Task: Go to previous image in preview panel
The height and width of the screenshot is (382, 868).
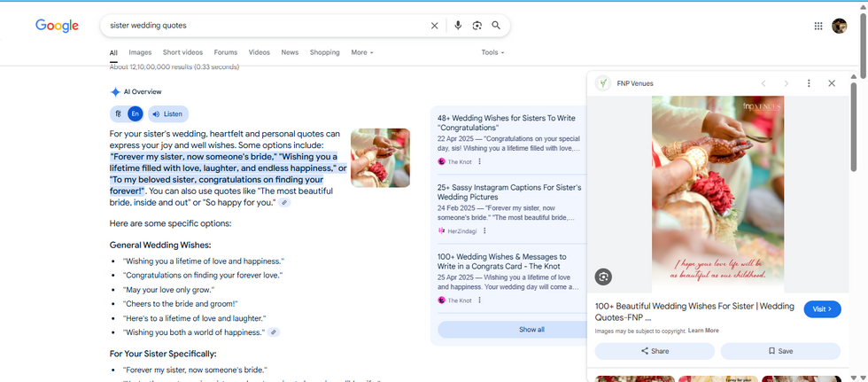Action: [x=763, y=83]
